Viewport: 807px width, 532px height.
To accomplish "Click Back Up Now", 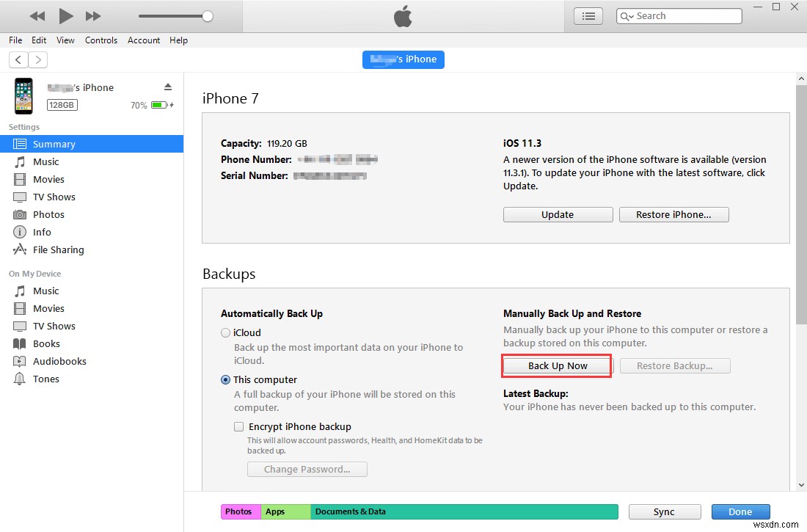I will 556,365.
